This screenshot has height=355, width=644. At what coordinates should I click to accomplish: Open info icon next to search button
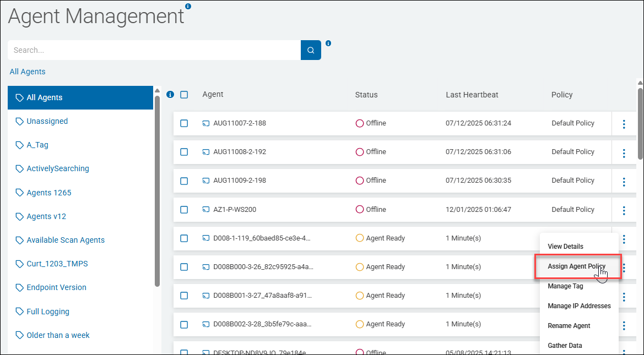328,43
